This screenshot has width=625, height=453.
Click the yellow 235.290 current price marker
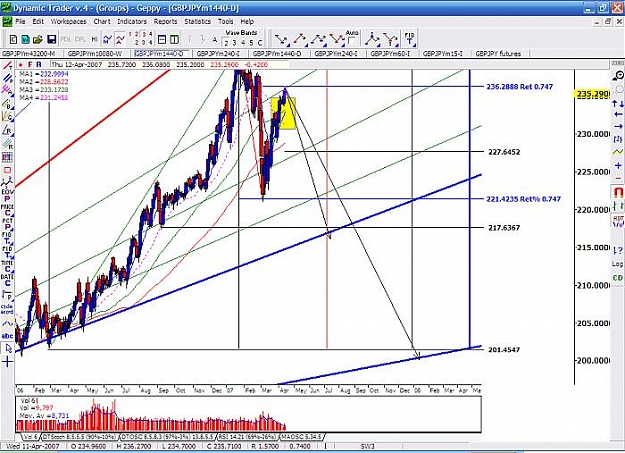[x=592, y=94]
